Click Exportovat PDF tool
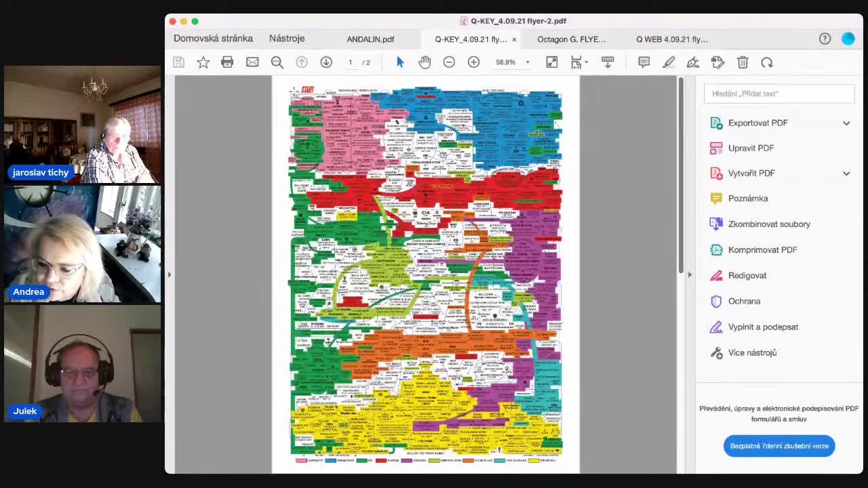 click(x=757, y=123)
